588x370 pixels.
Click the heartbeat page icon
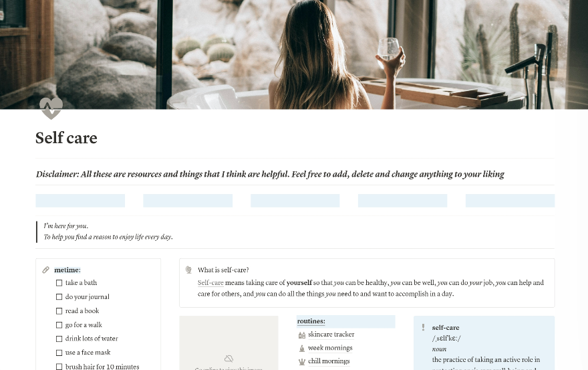(x=51, y=108)
